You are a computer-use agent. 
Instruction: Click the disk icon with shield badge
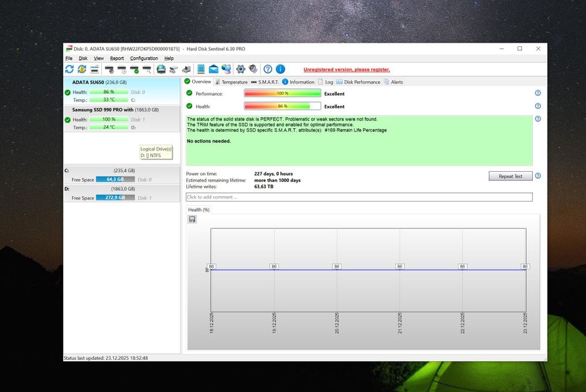[x=109, y=69]
